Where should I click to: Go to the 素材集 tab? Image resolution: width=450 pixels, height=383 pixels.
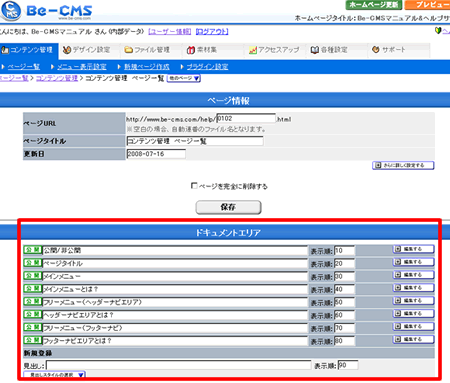click(202, 50)
